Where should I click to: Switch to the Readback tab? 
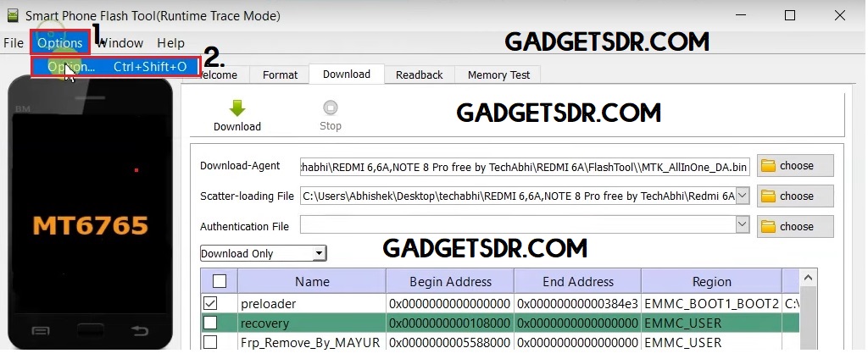tap(419, 75)
